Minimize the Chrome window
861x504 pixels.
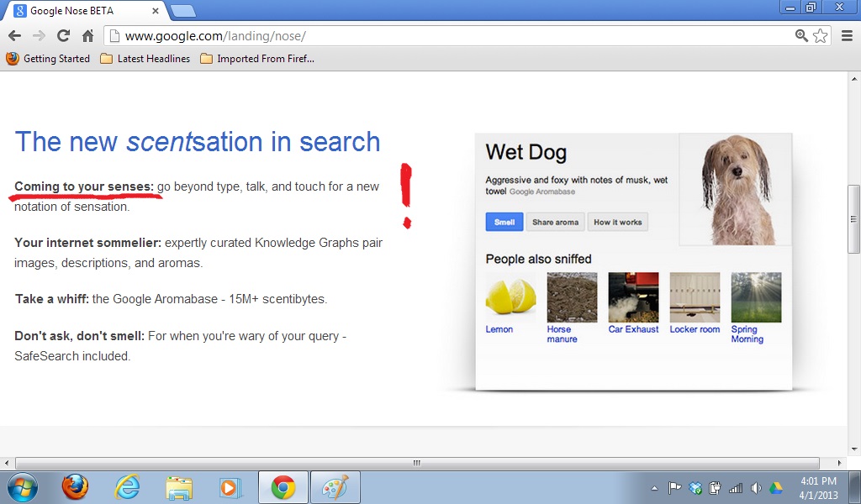[x=790, y=8]
